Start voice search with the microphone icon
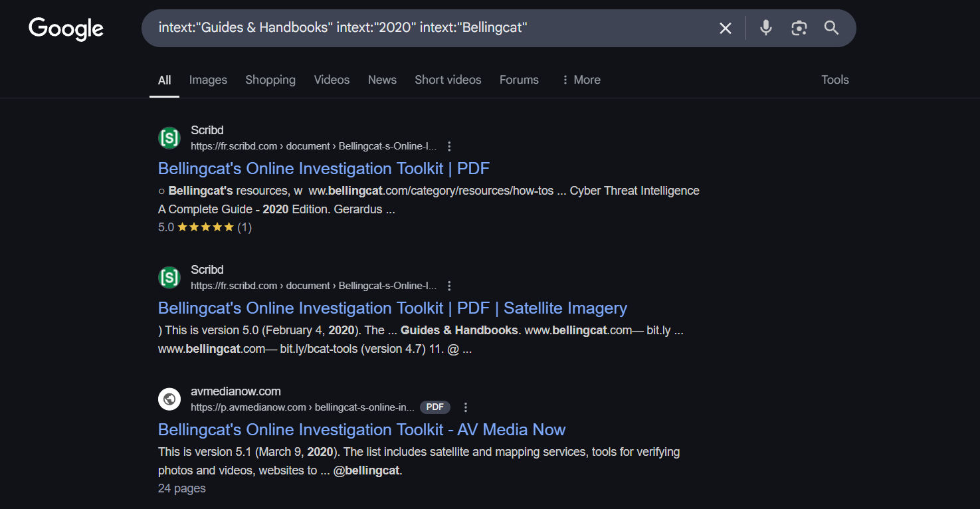Screen dimensions: 980x509 click(x=766, y=28)
